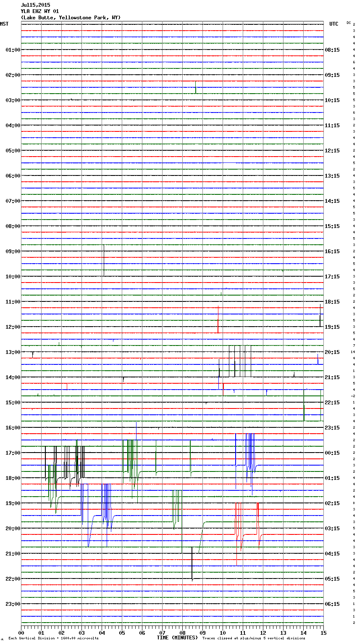The height and width of the screenshot is (644, 357).
Task: Click the 20:15 UTC time label
Action: pyautogui.click(x=332, y=352)
